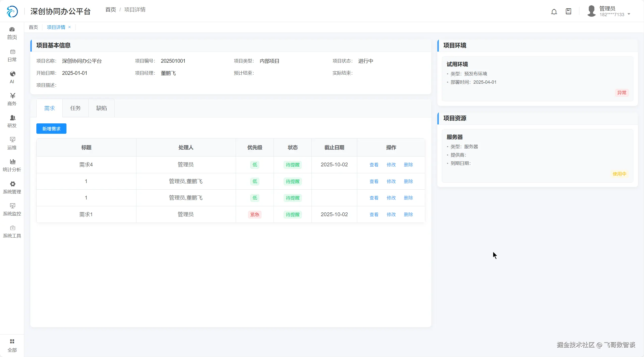Click the bookmark document icon in header
This screenshot has width=644, height=357.
coord(568,11)
